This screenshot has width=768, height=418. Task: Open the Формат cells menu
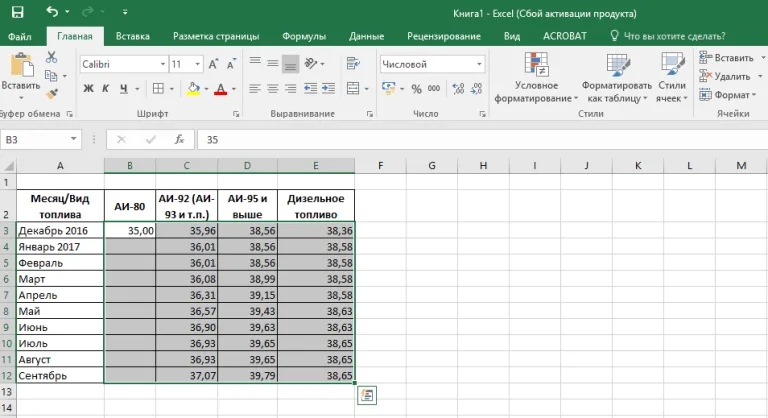click(x=727, y=95)
